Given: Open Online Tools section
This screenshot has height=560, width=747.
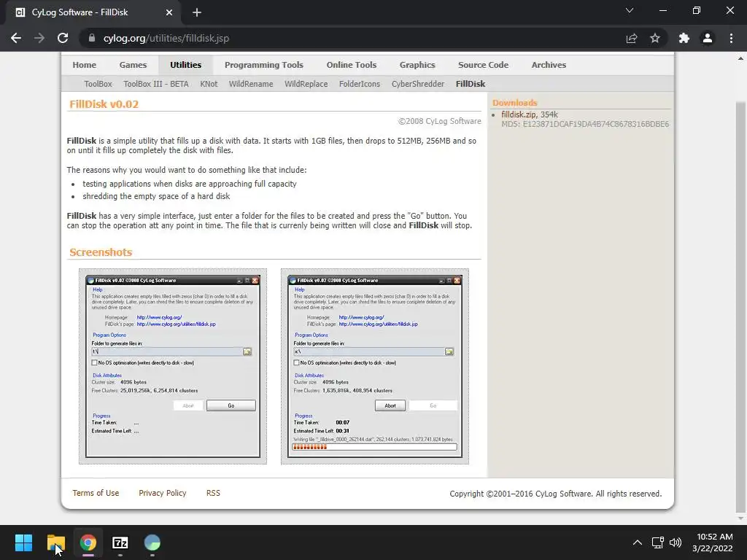Looking at the screenshot, I should point(352,65).
